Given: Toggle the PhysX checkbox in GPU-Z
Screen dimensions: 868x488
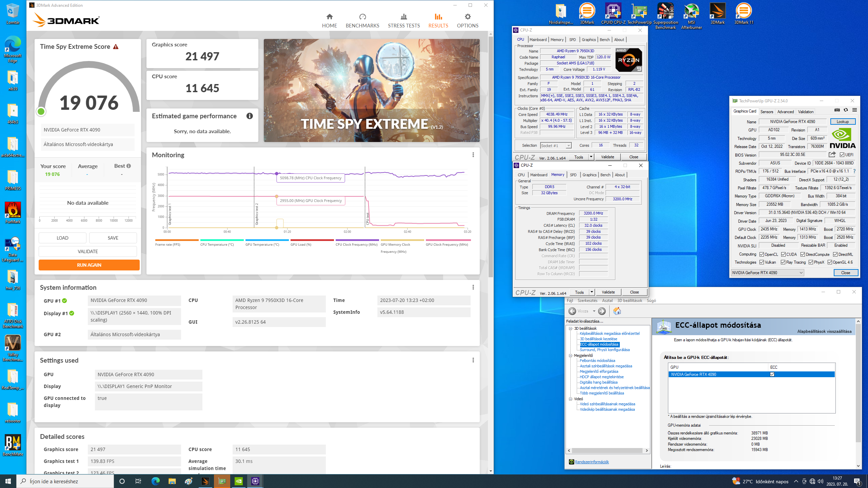Looking at the screenshot, I should coord(811,262).
